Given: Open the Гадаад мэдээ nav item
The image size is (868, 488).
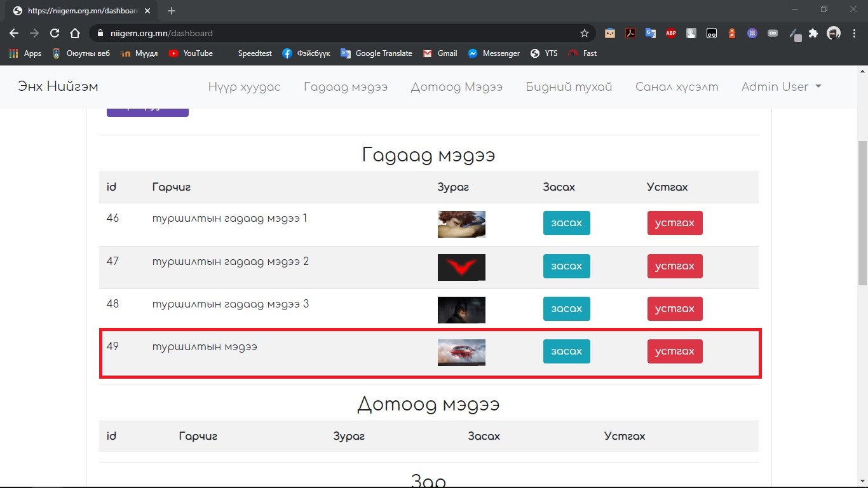Looking at the screenshot, I should click(x=345, y=87).
